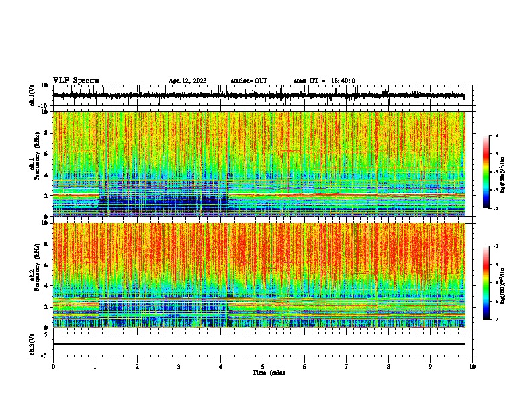Screen dimensions: 532x411
Task: Click the time axis tick label "1"
Action: point(95,367)
